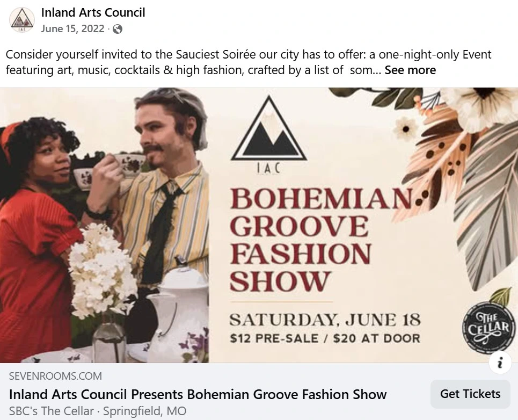Click the Inland Arts Council profile picture
The height and width of the screenshot is (420, 518).
click(20, 20)
